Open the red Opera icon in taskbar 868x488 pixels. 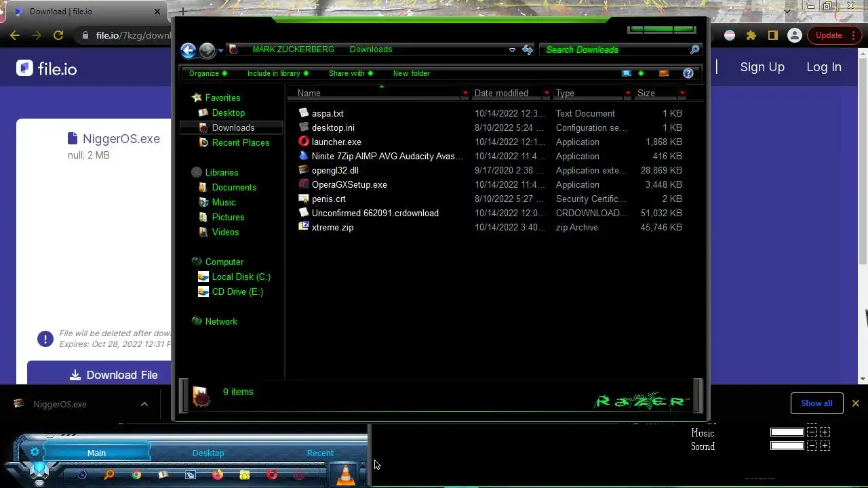point(272,475)
